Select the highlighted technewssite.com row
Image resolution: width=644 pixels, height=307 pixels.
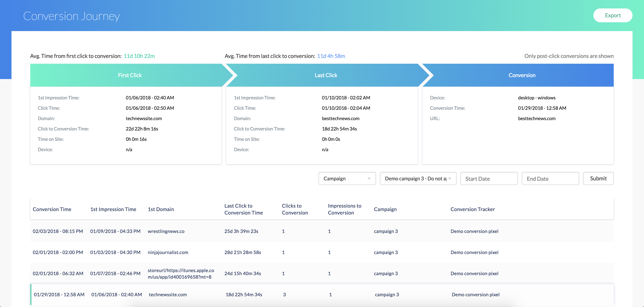(x=168, y=295)
